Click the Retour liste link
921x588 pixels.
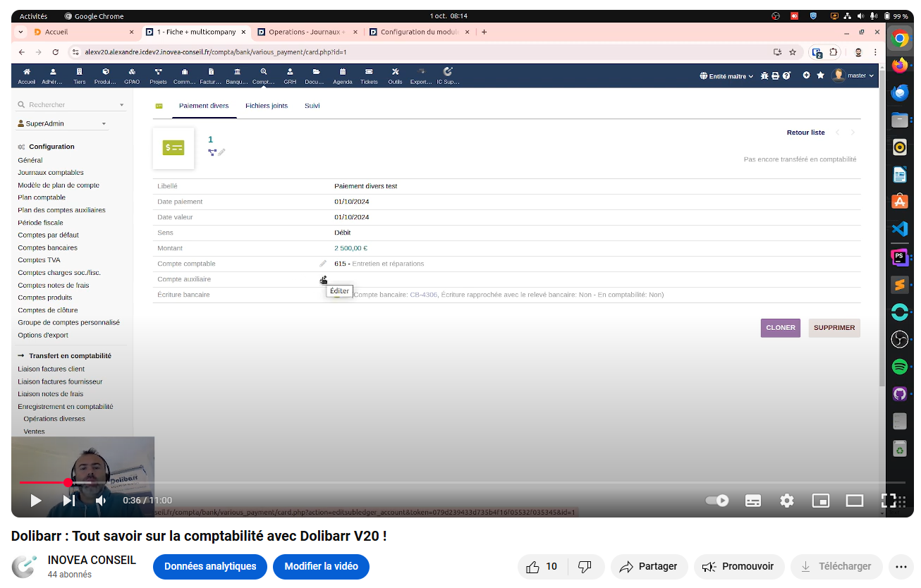tap(805, 133)
